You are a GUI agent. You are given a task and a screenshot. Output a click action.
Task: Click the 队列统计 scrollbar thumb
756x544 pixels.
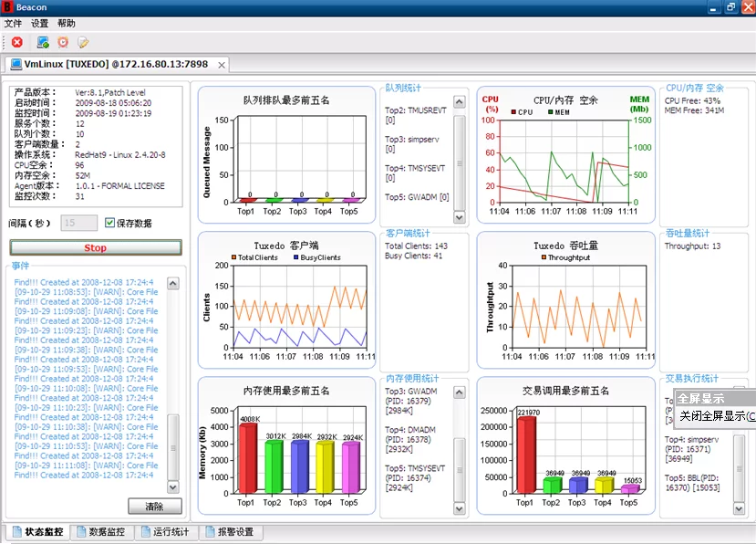[x=460, y=162]
